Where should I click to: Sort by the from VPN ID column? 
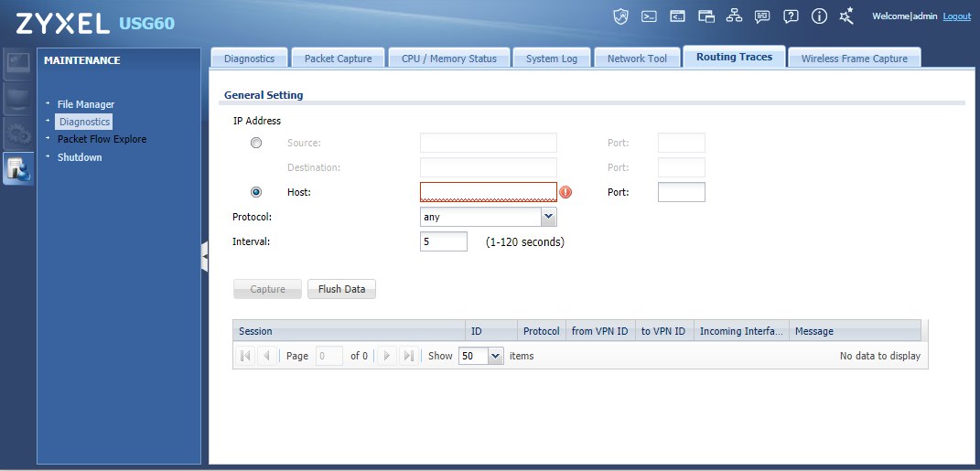pos(600,331)
